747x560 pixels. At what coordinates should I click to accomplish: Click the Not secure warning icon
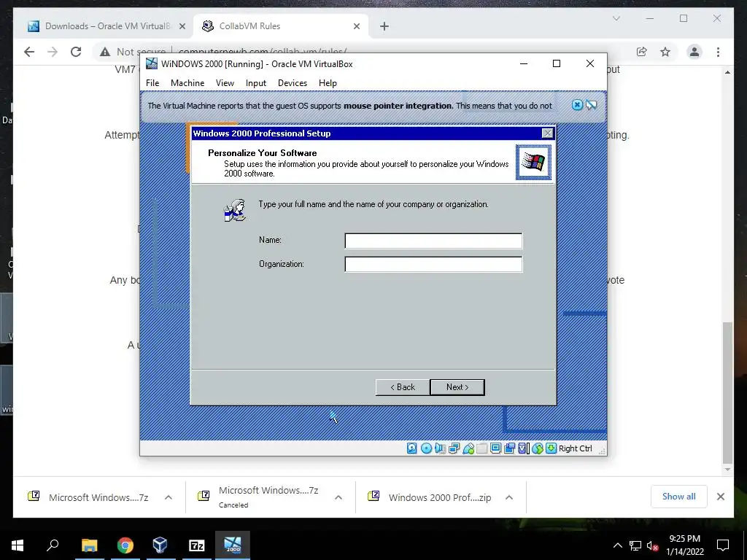click(105, 52)
